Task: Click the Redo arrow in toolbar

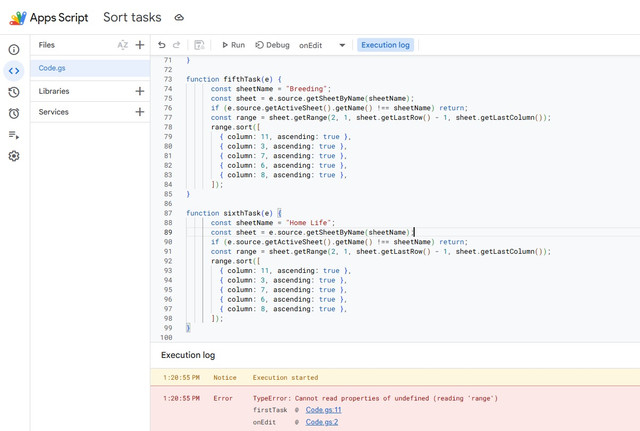Action: pyautogui.click(x=176, y=45)
